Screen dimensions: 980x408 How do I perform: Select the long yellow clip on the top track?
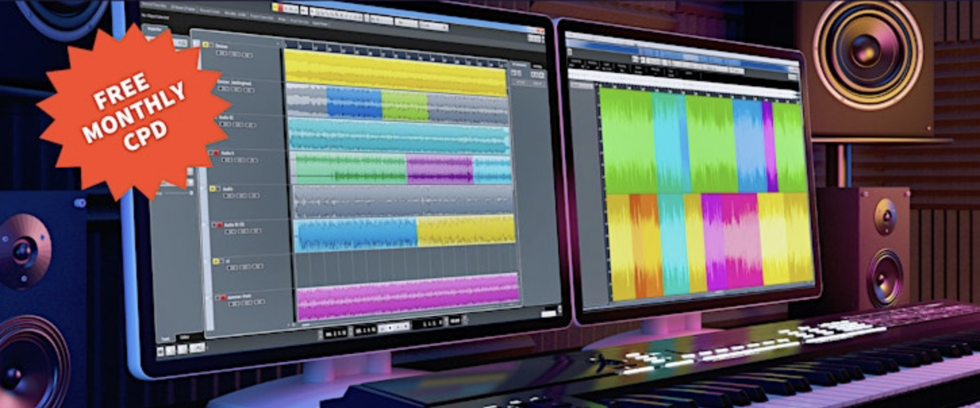pyautogui.click(x=395, y=73)
